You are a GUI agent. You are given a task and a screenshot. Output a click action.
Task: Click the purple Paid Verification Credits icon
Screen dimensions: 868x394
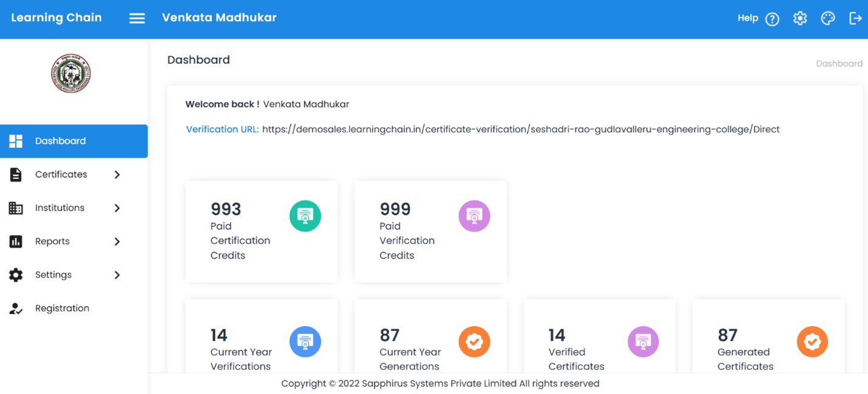[x=474, y=216]
